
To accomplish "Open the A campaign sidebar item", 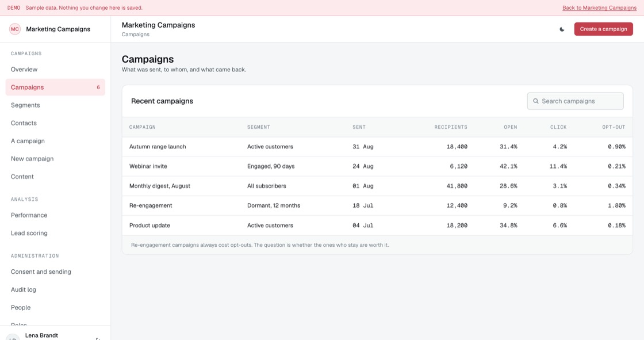I will pos(55,141).
